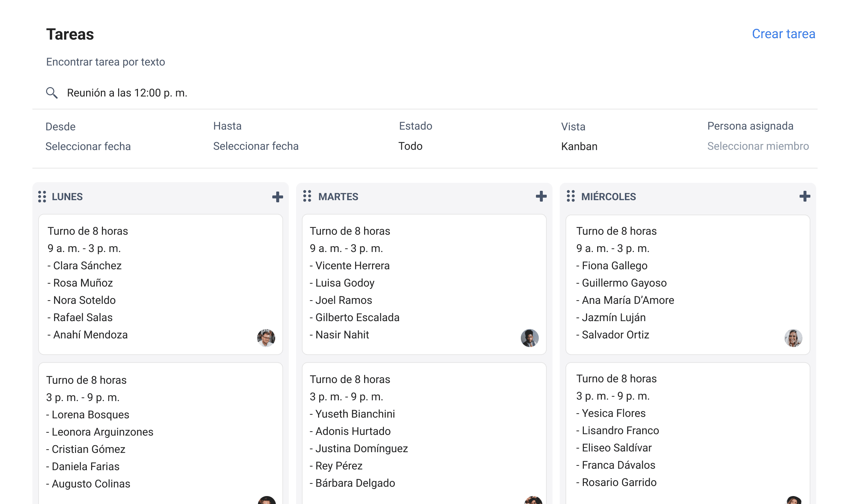Click the add task plus icon on Lunes column
Image resolution: width=850 pixels, height=504 pixels.
tap(277, 197)
